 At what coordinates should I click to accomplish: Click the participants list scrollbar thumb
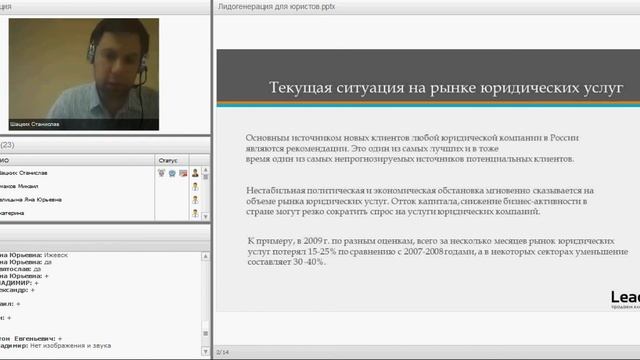tap(206, 177)
